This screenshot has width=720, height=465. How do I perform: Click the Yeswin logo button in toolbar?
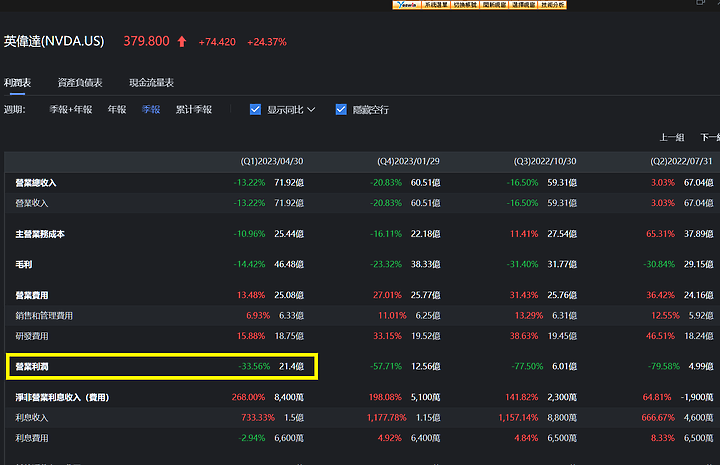(x=407, y=5)
